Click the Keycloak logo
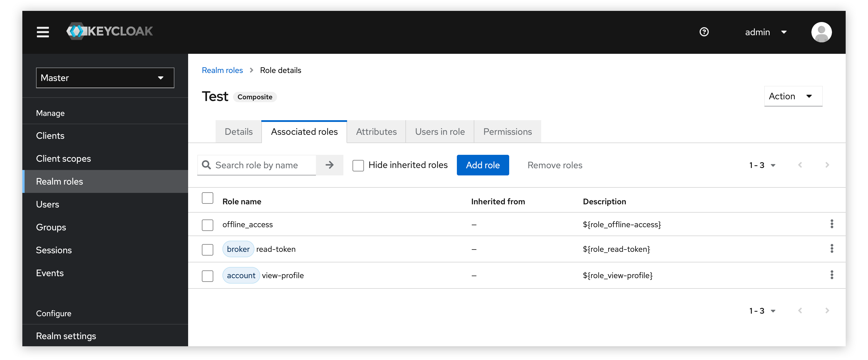Screen dimensions: 868x360 coord(110,31)
